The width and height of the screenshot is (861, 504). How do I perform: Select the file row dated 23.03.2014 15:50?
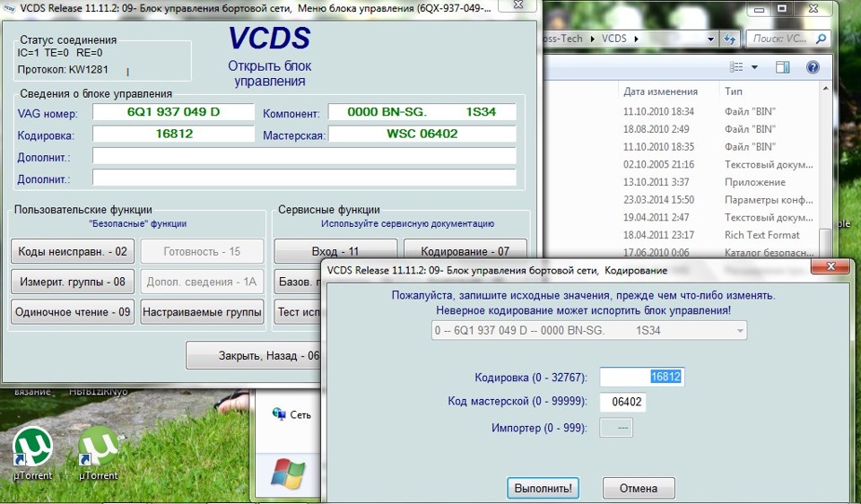point(717,199)
